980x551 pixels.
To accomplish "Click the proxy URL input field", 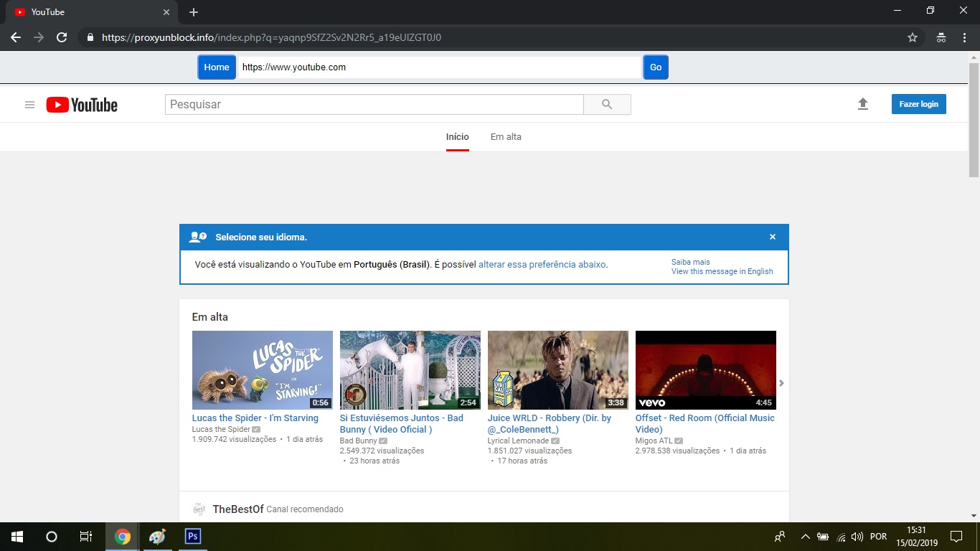I will click(x=439, y=67).
